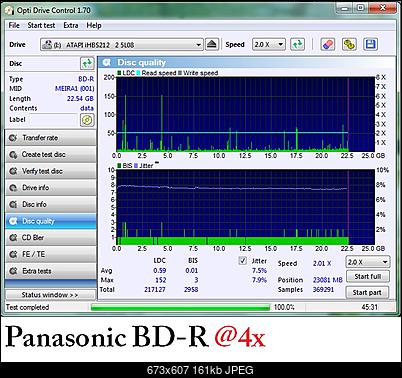Click the label disc icon button
Viewport: 402px width, 378px height.
point(87,120)
